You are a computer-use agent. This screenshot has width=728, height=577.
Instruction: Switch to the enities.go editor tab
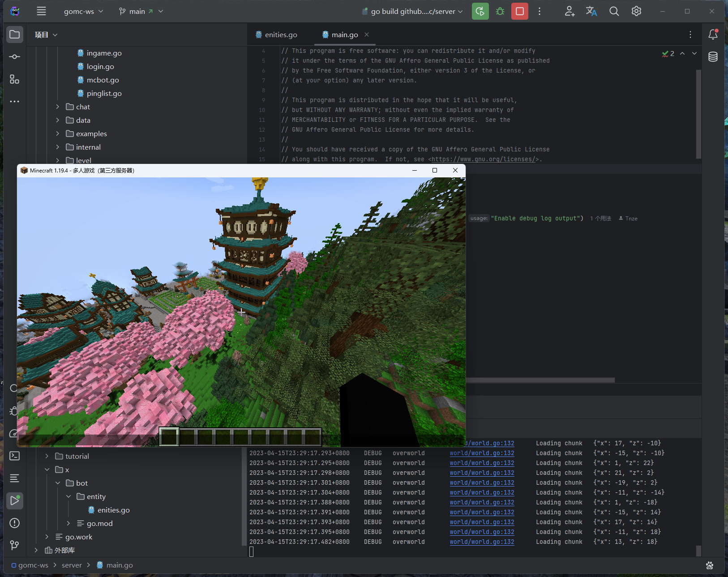coord(276,34)
